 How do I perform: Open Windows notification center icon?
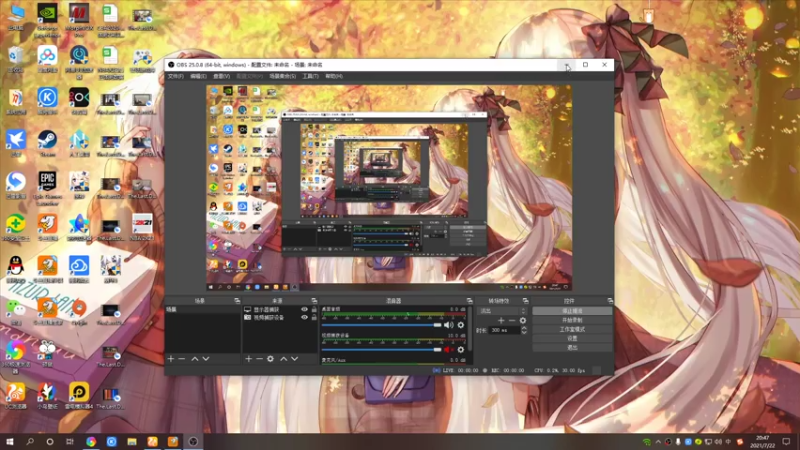click(786, 442)
